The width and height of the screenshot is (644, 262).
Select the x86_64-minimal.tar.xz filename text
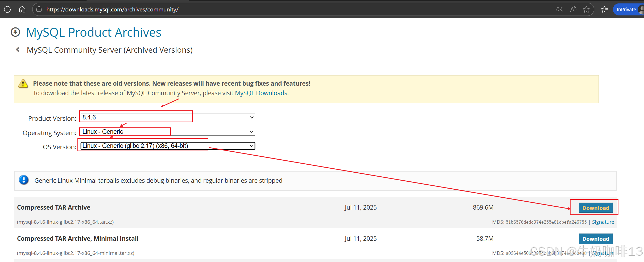pyautogui.click(x=76, y=253)
